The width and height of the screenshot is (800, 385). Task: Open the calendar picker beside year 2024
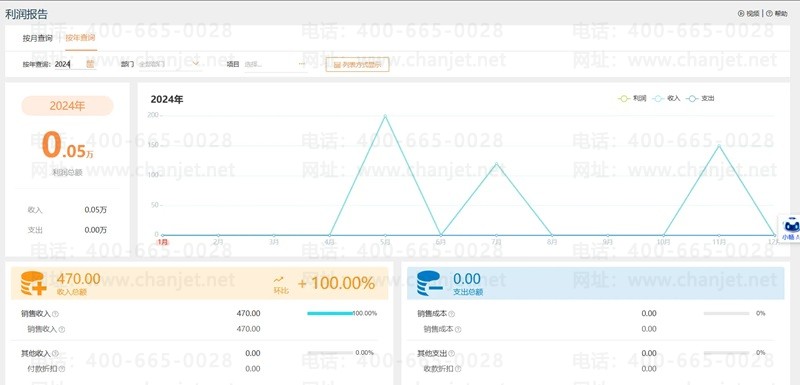coord(90,64)
